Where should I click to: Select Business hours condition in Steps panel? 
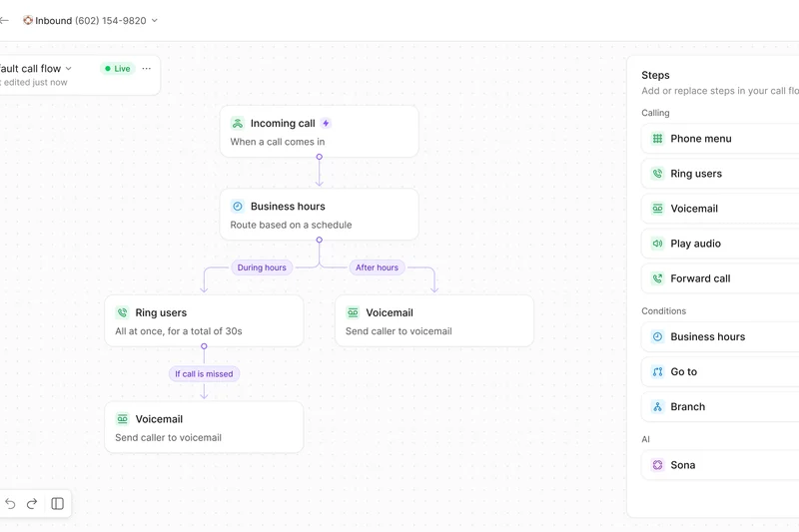point(719,336)
